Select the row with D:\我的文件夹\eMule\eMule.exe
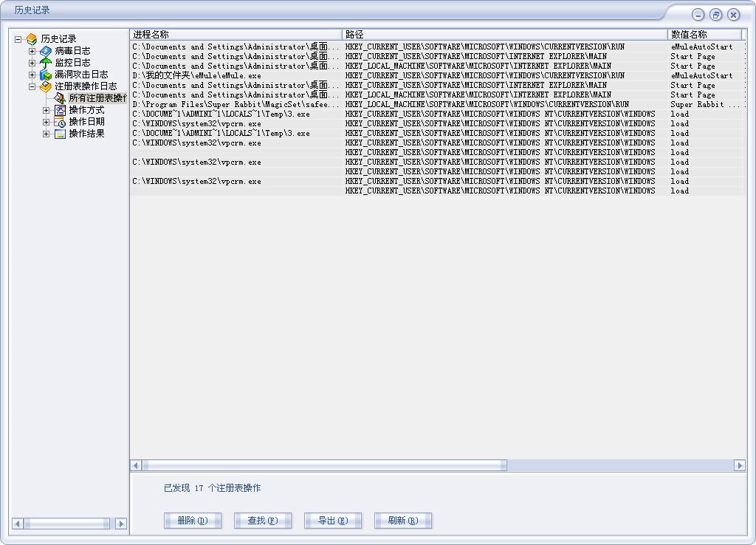This screenshot has height=545, width=756. tap(438, 76)
